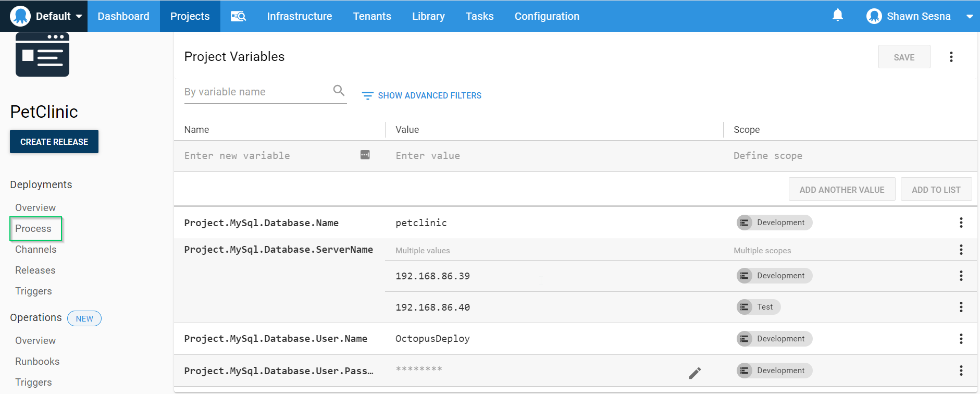Open the Infrastructure tab
Viewport: 980px width, 394px height.
coord(299,16)
